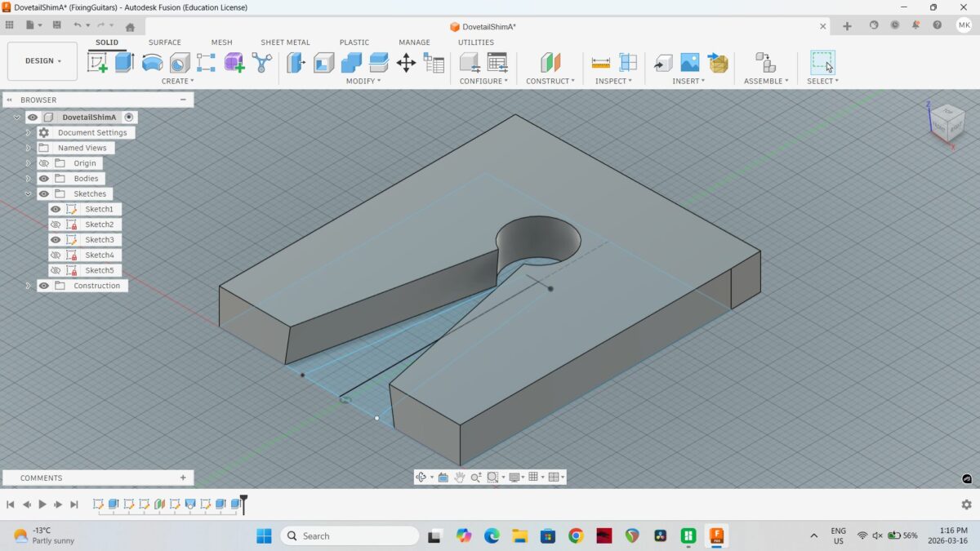Switch to the SHEET METAL tab
The image size is (980, 551).
285,42
